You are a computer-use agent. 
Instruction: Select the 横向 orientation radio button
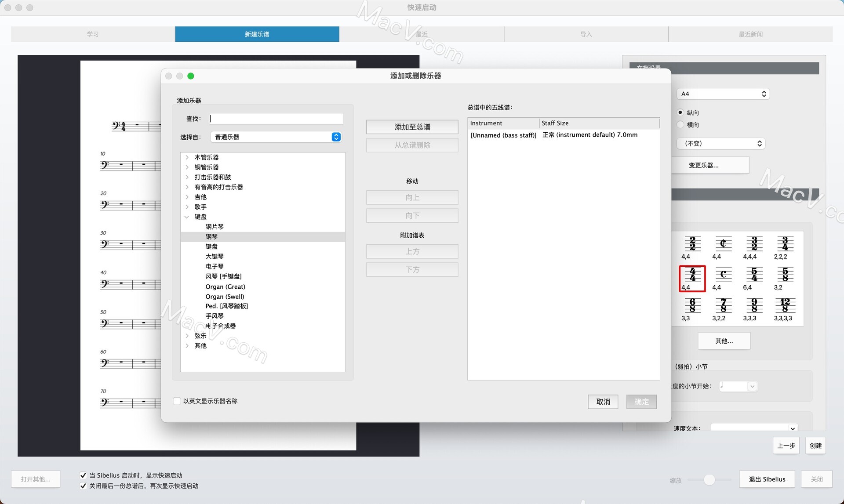[x=680, y=125]
